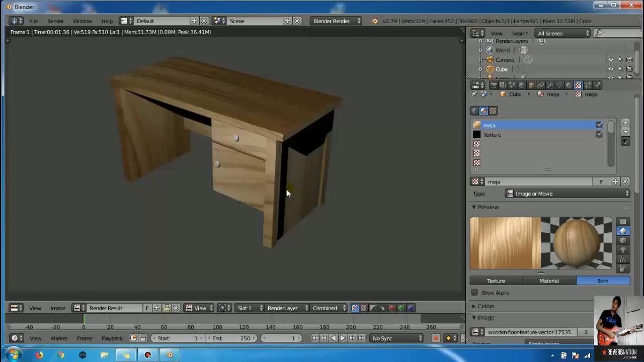Open the Physics properties tab
Viewport: 644px width, 362px height.
(x=597, y=85)
